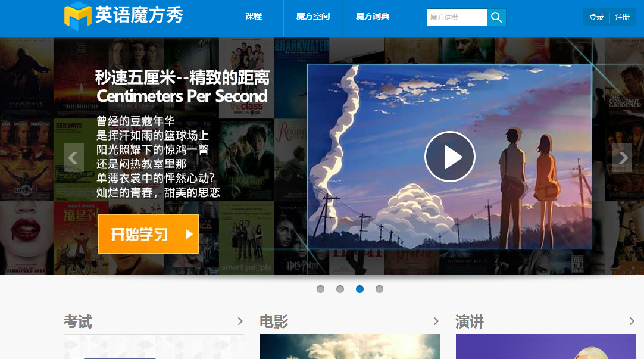Open the 魔方空间 menu item
The image size is (644, 359).
[313, 17]
